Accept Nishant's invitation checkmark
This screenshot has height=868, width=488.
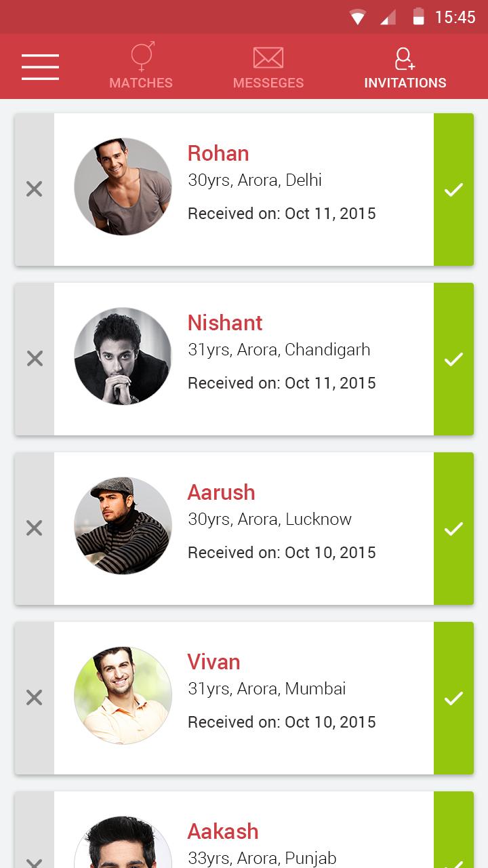point(453,359)
